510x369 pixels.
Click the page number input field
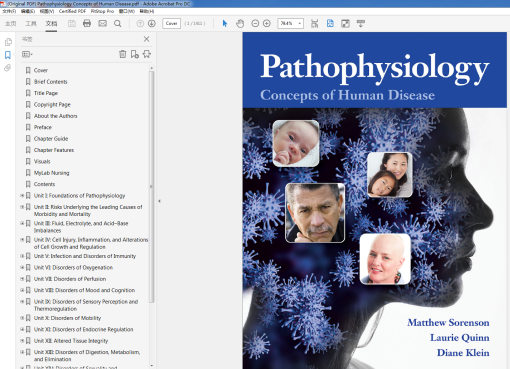tap(171, 23)
